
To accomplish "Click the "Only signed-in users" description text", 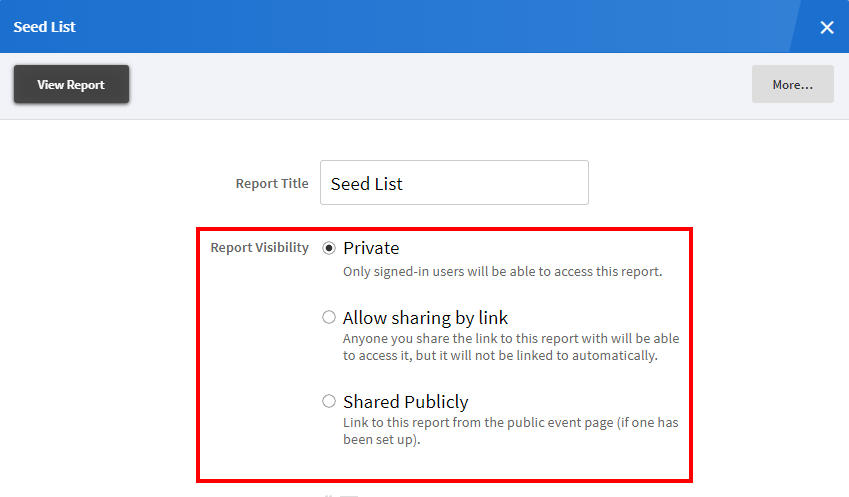I will [x=502, y=271].
